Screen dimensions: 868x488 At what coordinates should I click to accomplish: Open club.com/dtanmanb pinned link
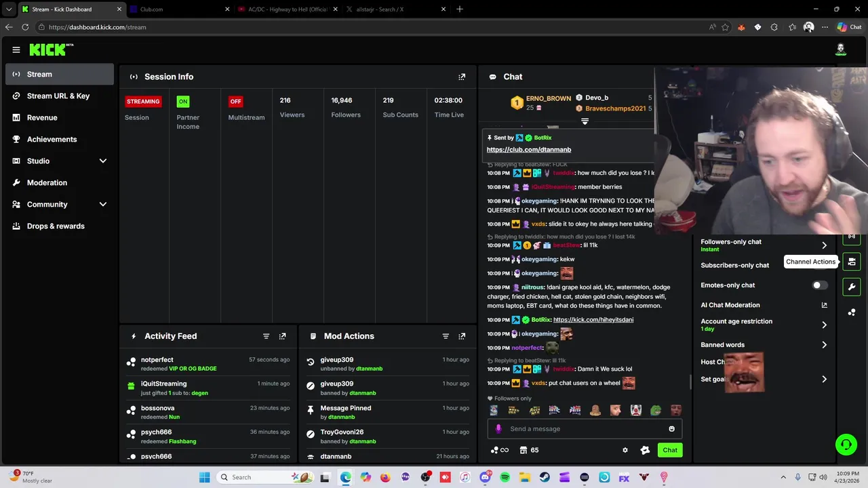[x=528, y=149]
